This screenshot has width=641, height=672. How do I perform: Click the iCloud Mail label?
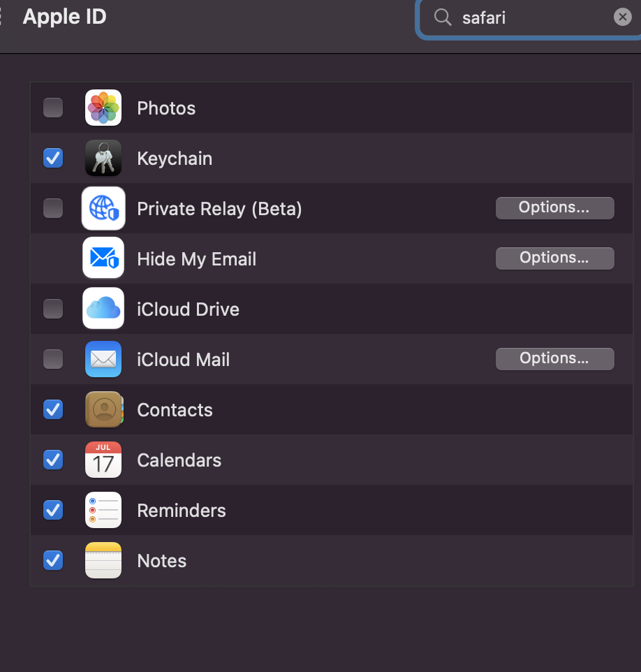click(x=184, y=360)
